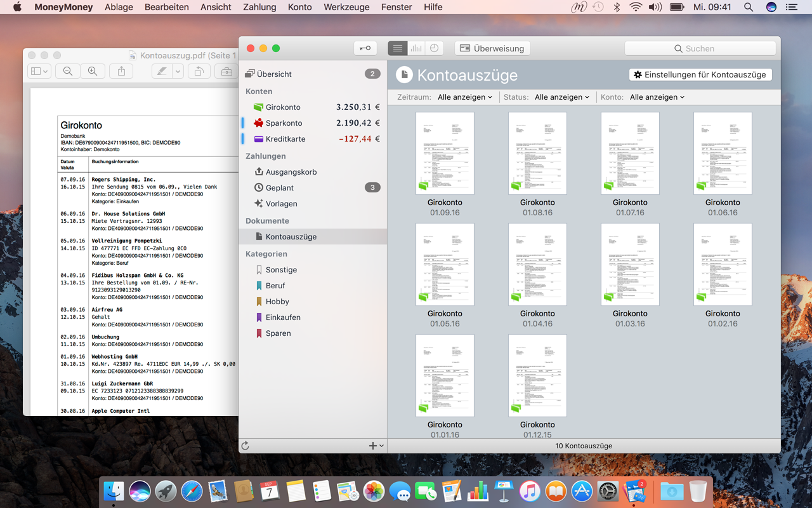
Task: Expand the Zeitraum filter dropdown
Action: coord(465,97)
